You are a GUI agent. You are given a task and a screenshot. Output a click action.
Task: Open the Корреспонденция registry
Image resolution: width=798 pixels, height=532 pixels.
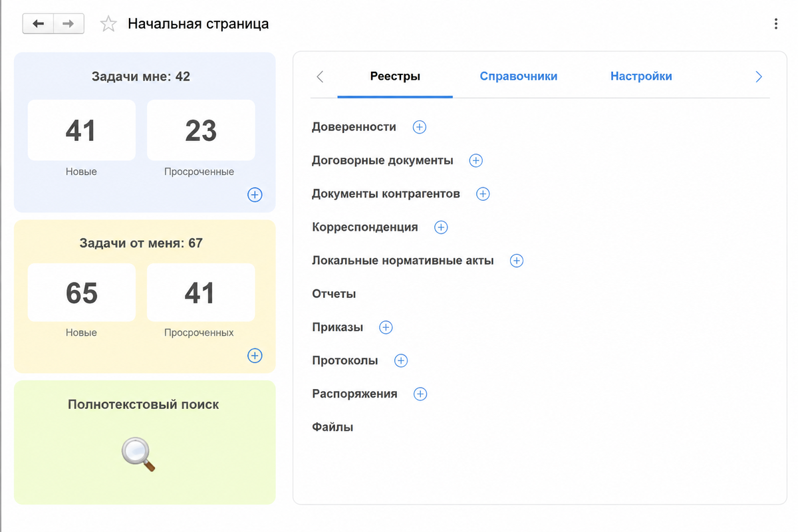(365, 227)
